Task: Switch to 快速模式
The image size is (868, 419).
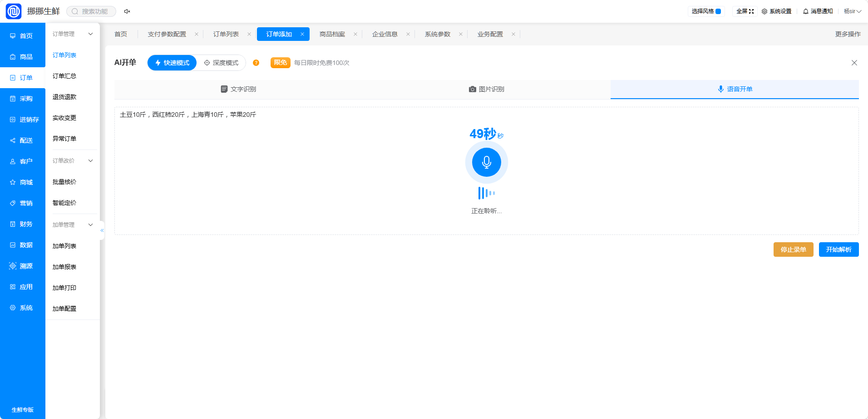Action: 172,63
